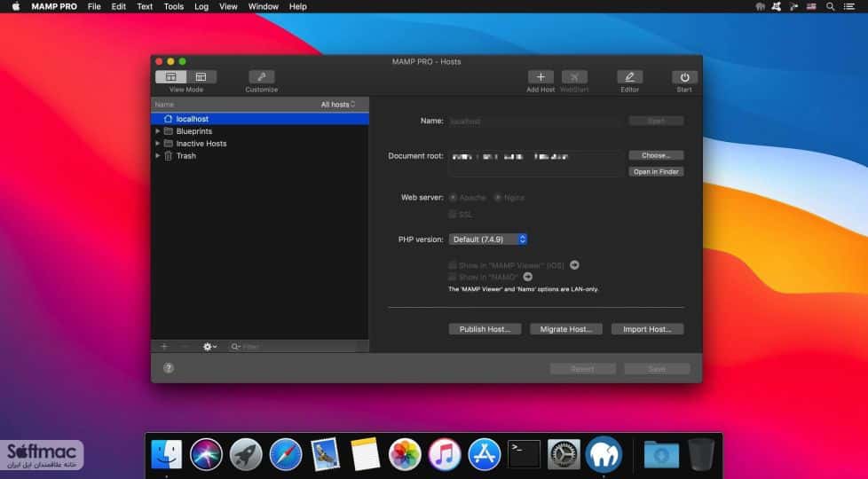The height and width of the screenshot is (479, 868).
Task: Open the Trash in the dock
Action: click(x=701, y=455)
